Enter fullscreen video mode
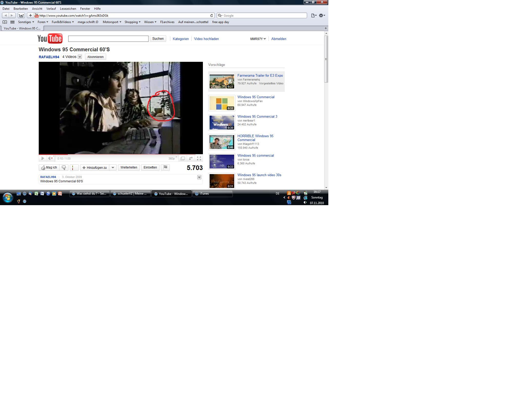 click(199, 158)
